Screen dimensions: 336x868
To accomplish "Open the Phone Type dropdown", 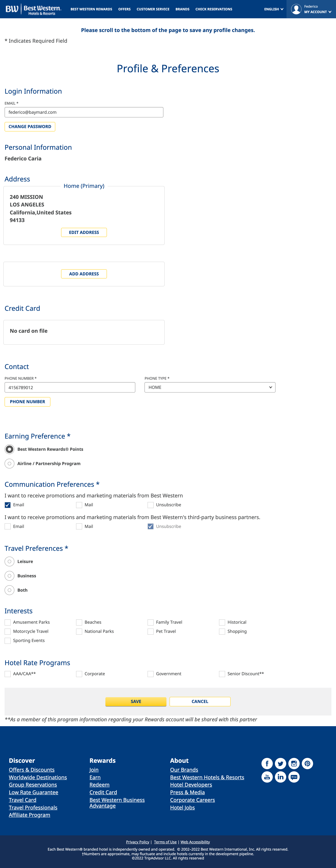I will [210, 387].
